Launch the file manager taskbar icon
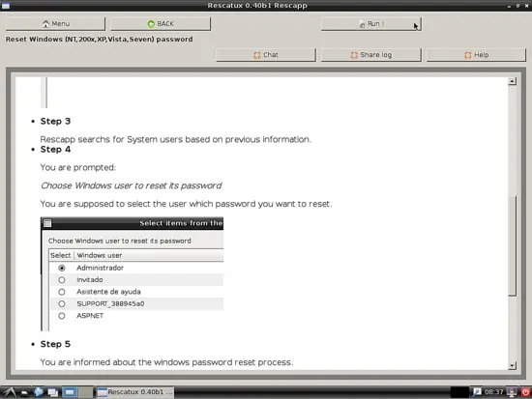532x399 pixels. pos(24,392)
